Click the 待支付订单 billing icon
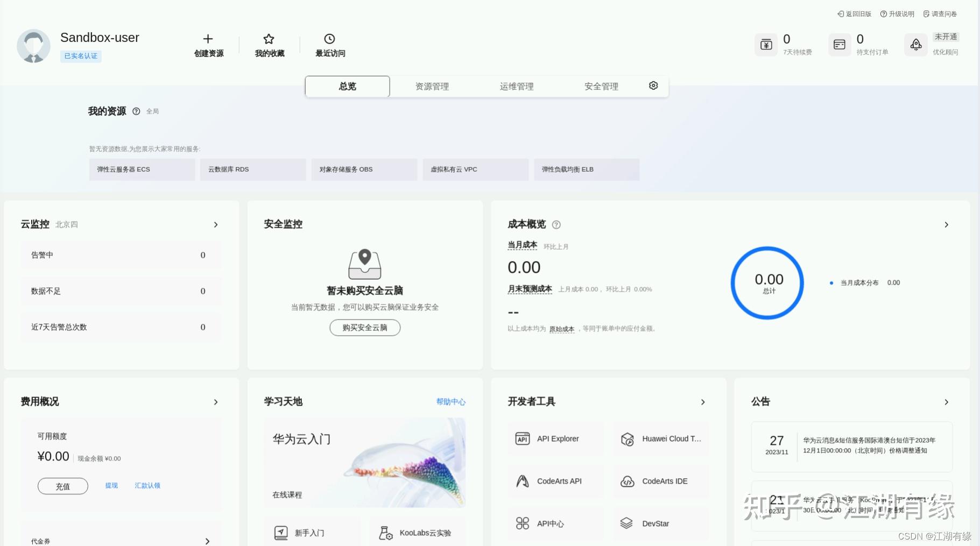The width and height of the screenshot is (980, 546). coord(839,44)
